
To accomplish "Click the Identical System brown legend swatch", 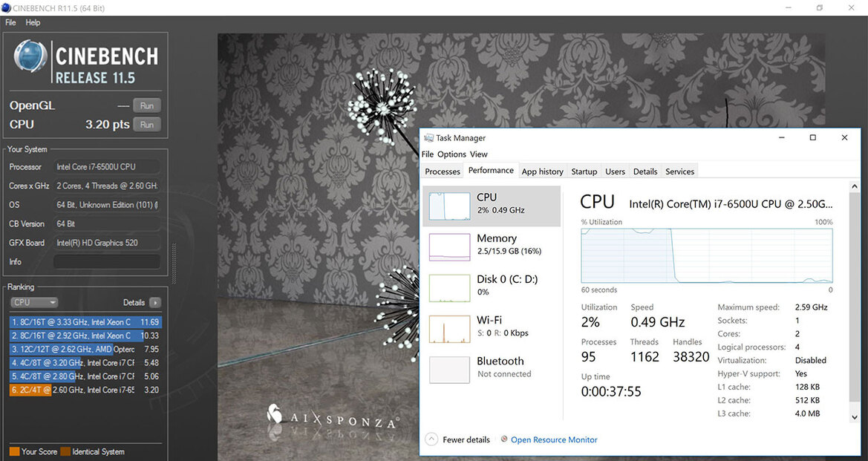I will point(65,451).
